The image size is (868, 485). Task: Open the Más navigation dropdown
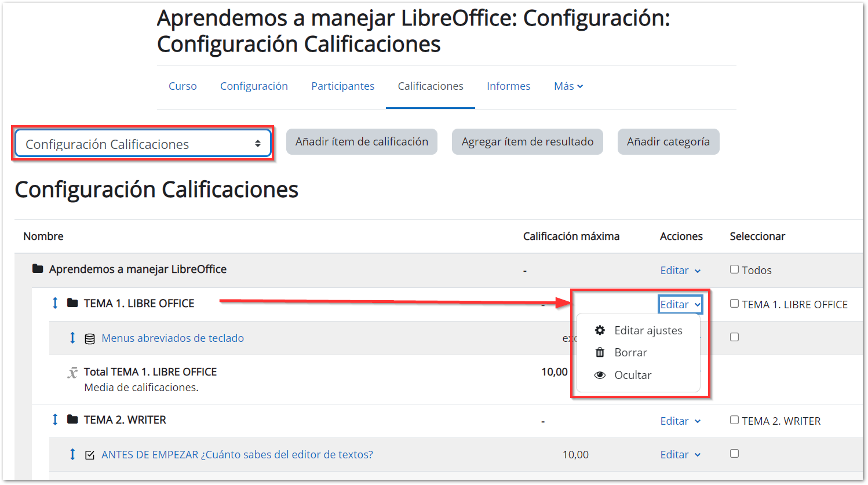click(568, 86)
